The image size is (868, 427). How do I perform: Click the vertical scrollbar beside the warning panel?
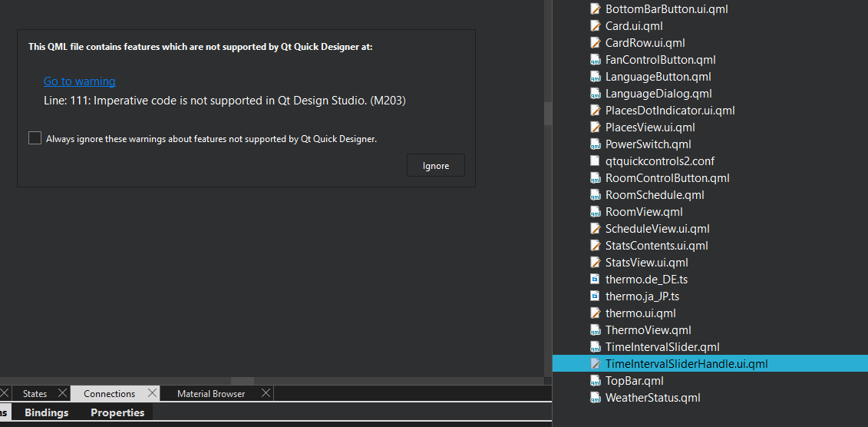point(548,114)
